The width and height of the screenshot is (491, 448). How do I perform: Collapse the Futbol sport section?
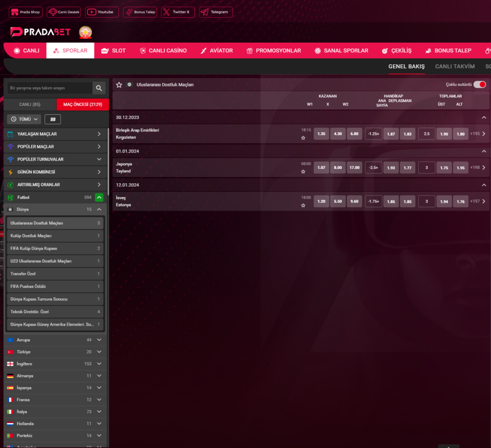[99, 197]
